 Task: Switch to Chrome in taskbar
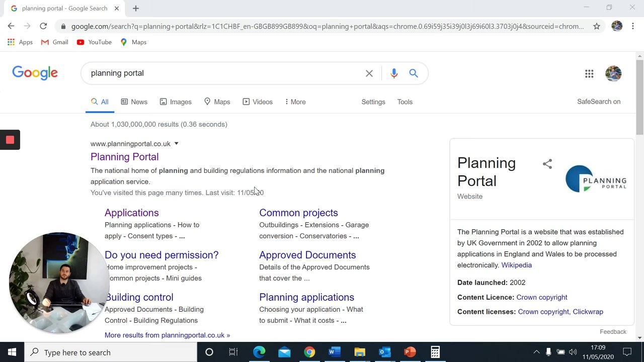pyautogui.click(x=309, y=352)
